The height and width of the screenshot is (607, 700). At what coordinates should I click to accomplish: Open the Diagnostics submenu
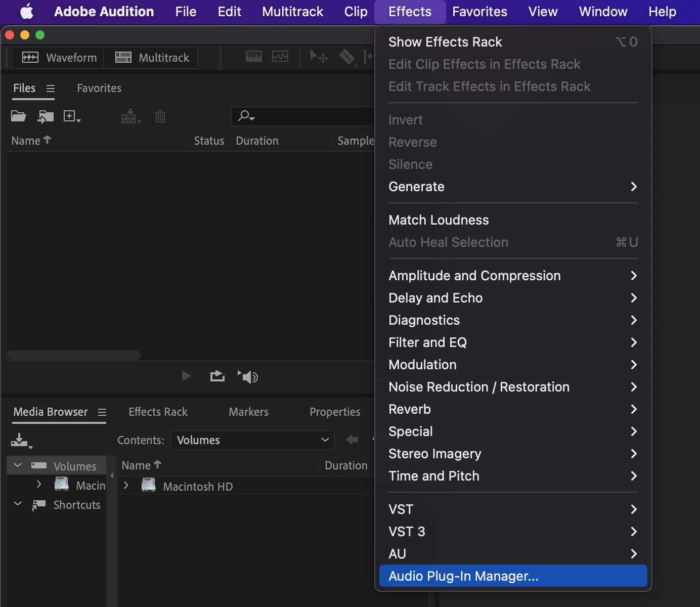513,320
